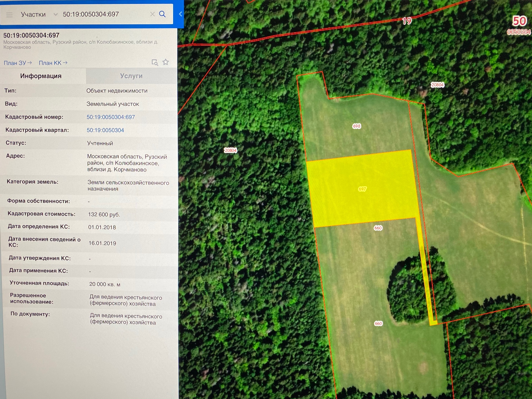Open the Участки search type dropdown
Screen dimensions: 532x399
39,14
